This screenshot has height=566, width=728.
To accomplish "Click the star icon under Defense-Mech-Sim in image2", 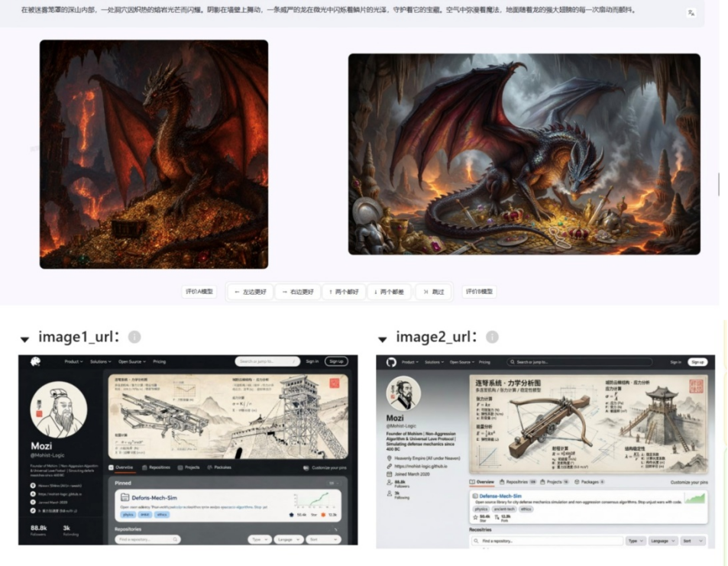I will pyautogui.click(x=475, y=517).
